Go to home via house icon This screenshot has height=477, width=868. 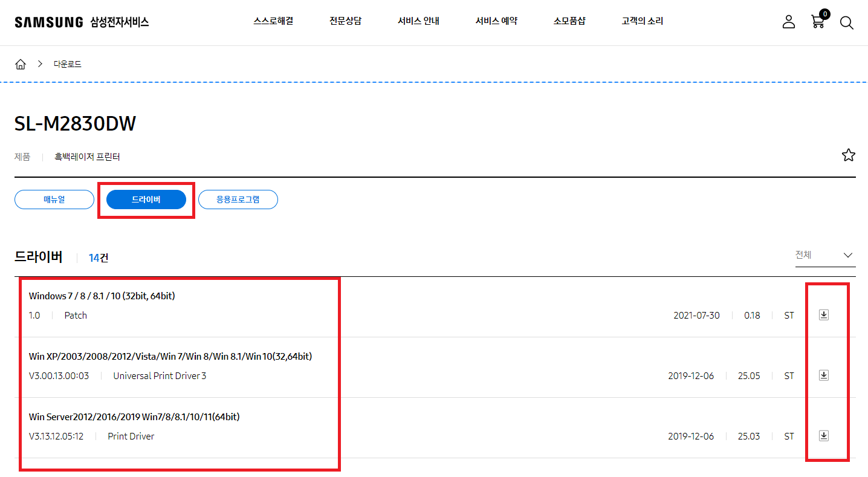[21, 64]
